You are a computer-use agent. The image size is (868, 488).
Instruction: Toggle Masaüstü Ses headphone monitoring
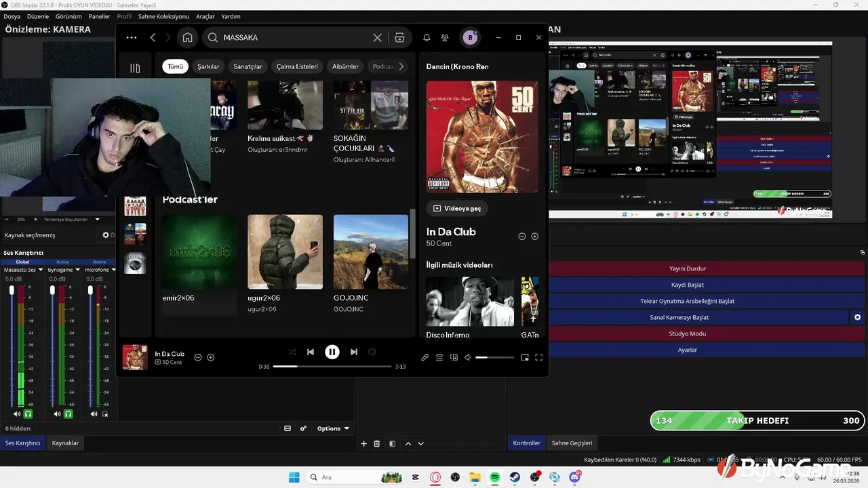click(x=28, y=414)
